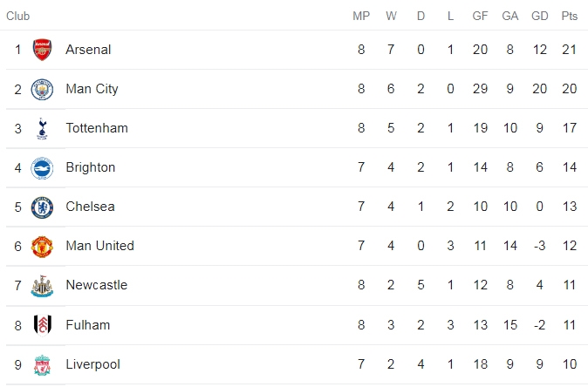The width and height of the screenshot is (588, 387).
Task: Click Arsenal's 21 points value
Action: click(570, 50)
